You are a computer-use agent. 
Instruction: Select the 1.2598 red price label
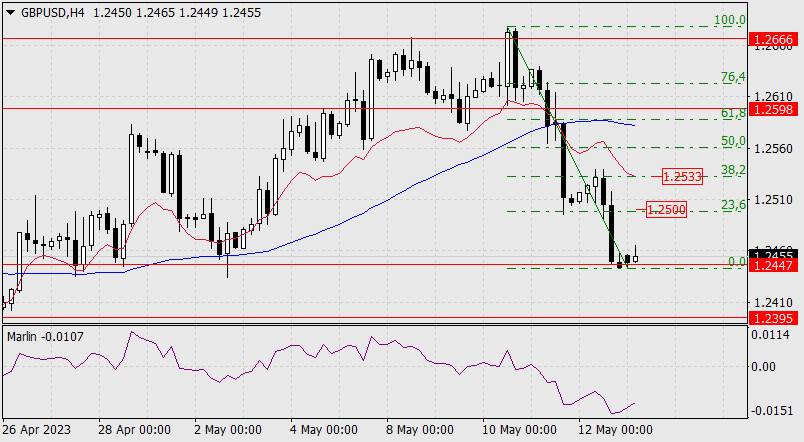(x=774, y=109)
